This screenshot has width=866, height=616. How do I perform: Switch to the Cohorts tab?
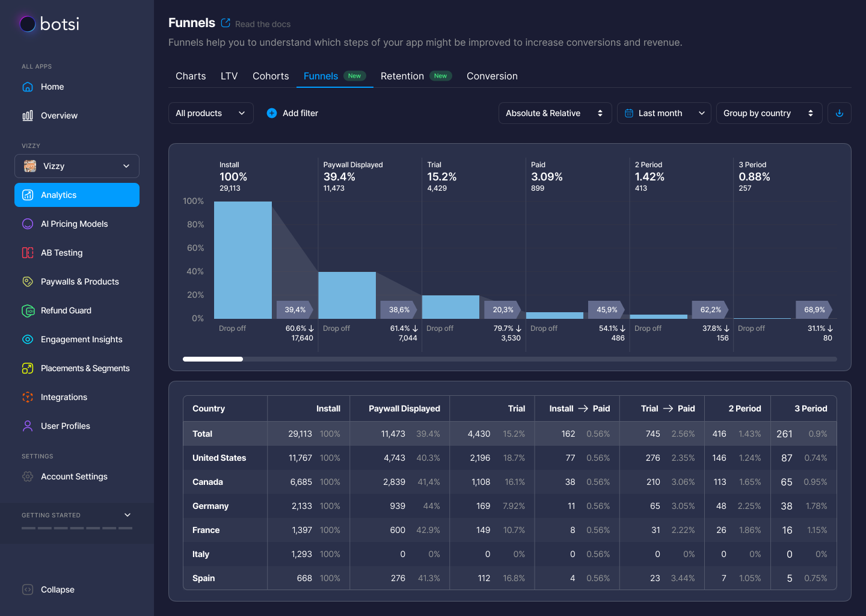pos(271,76)
